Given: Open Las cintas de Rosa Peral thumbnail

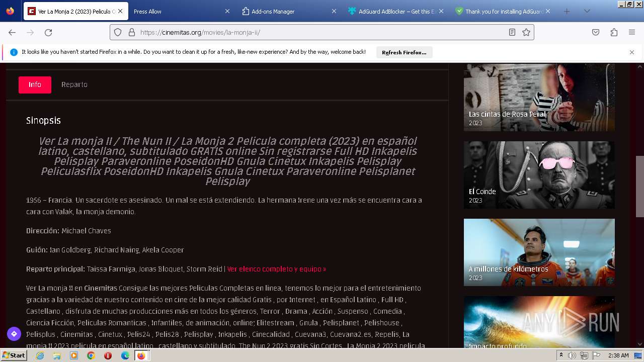Looking at the screenshot, I should [x=539, y=97].
